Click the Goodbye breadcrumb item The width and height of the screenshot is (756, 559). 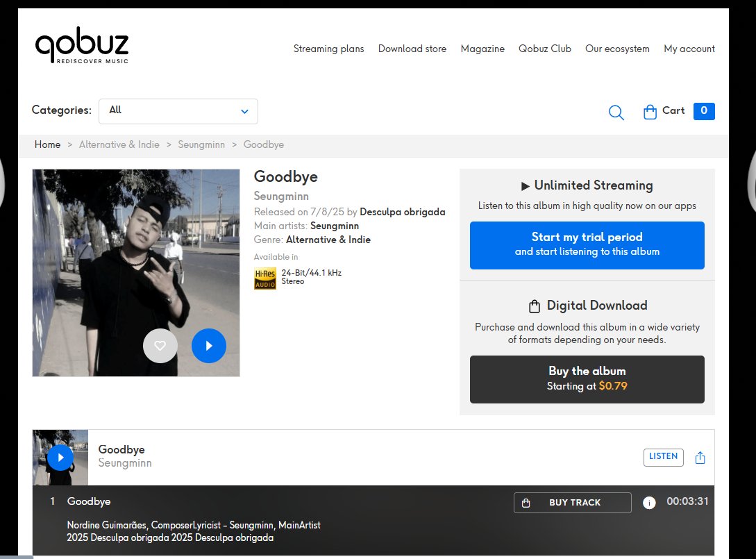pyautogui.click(x=263, y=144)
